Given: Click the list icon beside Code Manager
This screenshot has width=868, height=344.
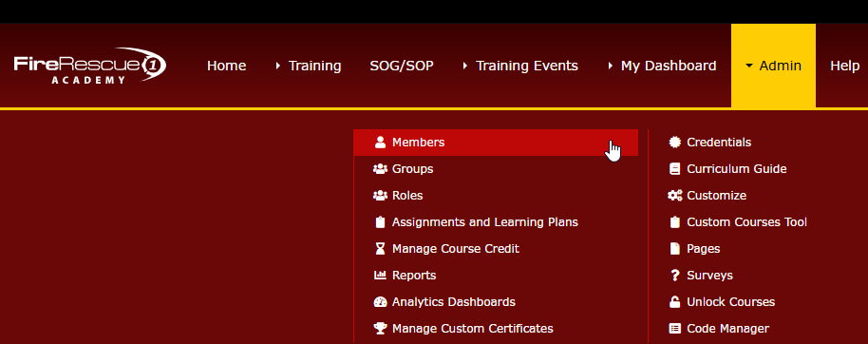Looking at the screenshot, I should pos(675,329).
